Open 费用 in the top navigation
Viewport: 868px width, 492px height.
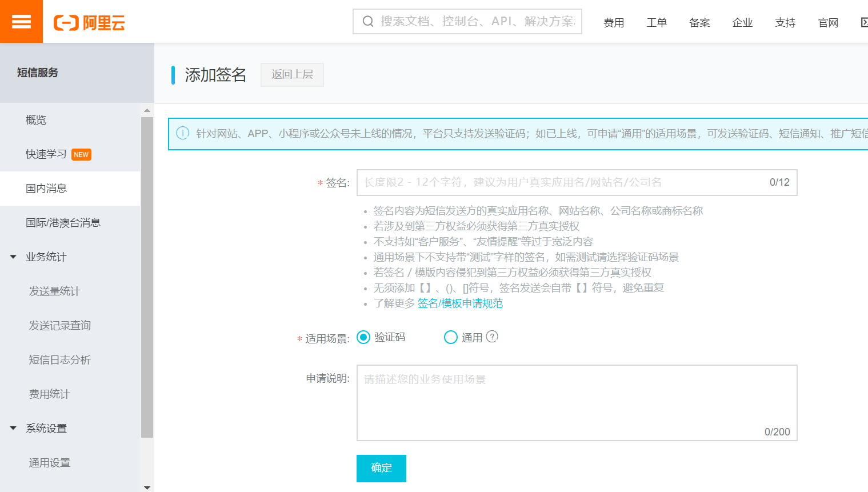click(614, 23)
